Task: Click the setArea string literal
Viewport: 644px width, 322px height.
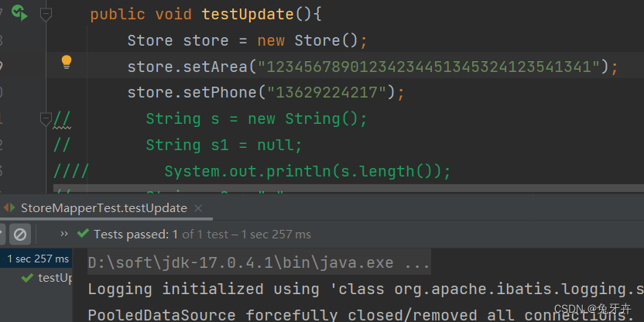Action: [x=430, y=67]
